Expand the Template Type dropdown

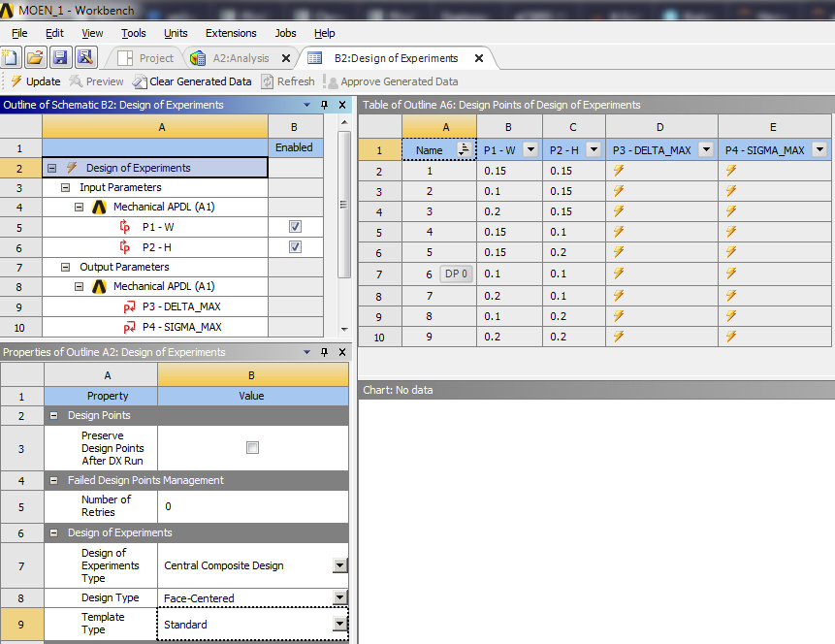point(339,625)
